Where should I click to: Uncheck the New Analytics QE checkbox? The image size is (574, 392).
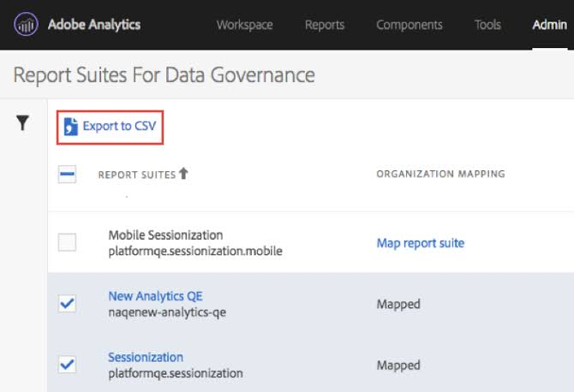(x=67, y=304)
